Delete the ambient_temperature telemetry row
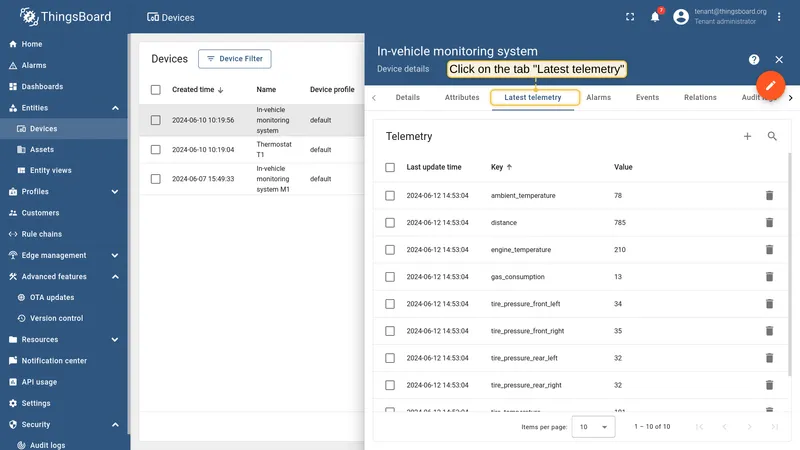The height and width of the screenshot is (450, 800). pos(769,195)
